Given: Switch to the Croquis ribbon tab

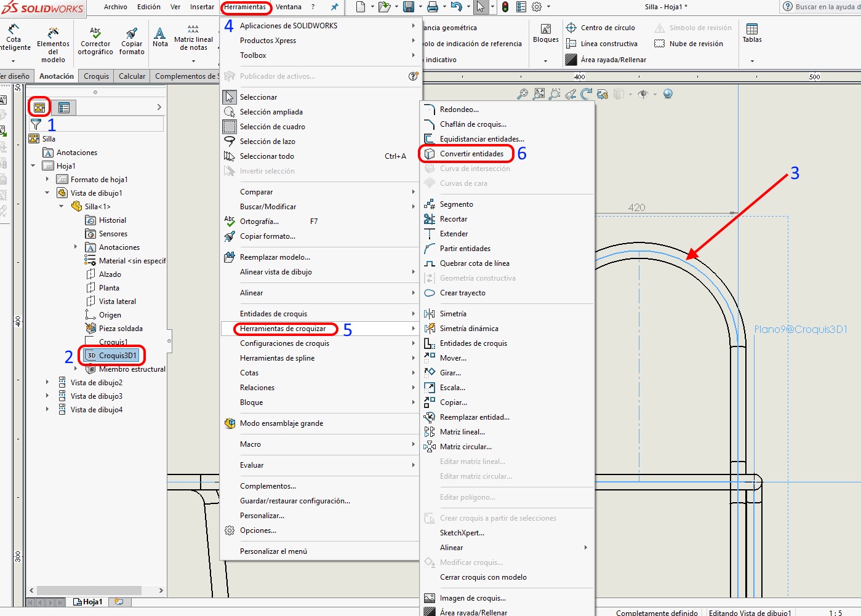Looking at the screenshot, I should [x=97, y=76].
